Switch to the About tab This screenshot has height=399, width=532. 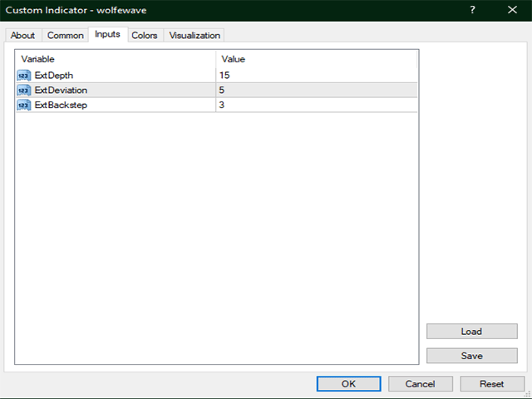22,35
